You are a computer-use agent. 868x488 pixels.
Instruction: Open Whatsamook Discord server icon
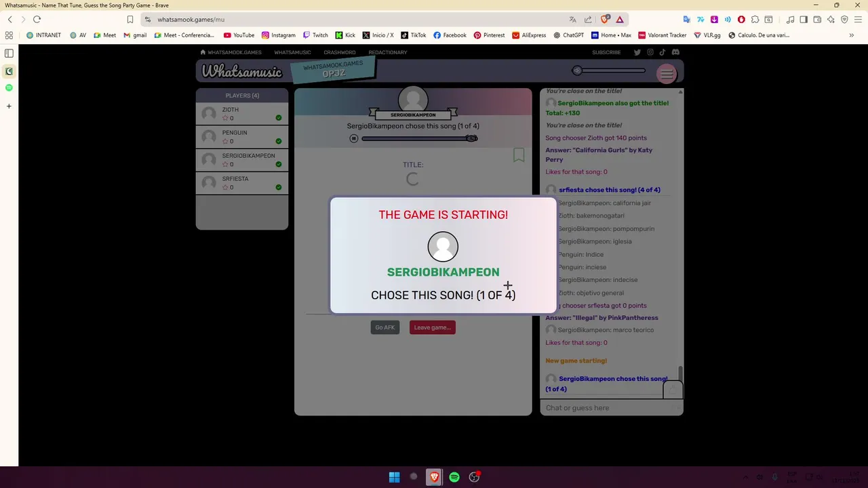[x=675, y=52]
